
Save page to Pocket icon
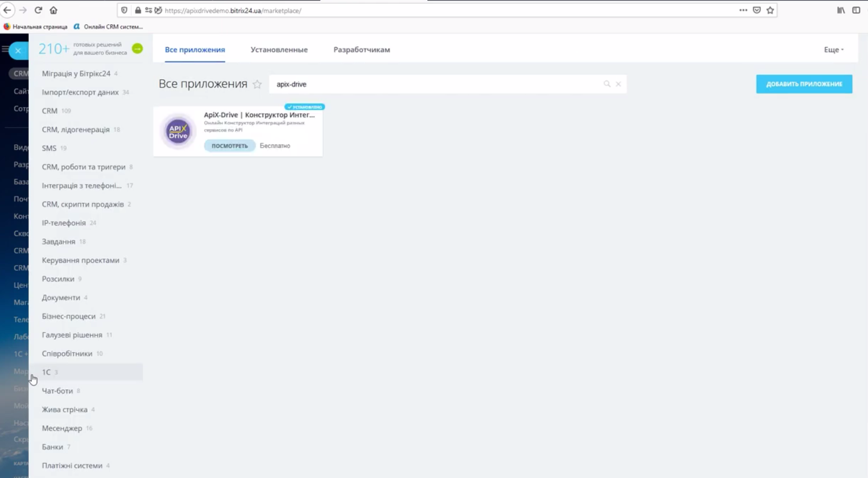757,10
